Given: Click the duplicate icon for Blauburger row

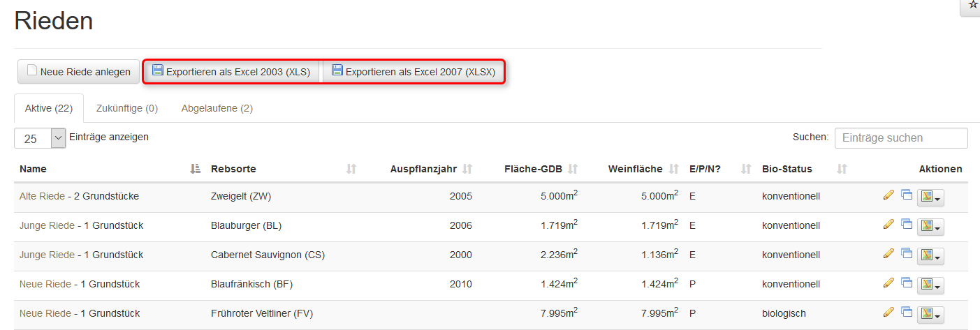Looking at the screenshot, I should pyautogui.click(x=907, y=224).
